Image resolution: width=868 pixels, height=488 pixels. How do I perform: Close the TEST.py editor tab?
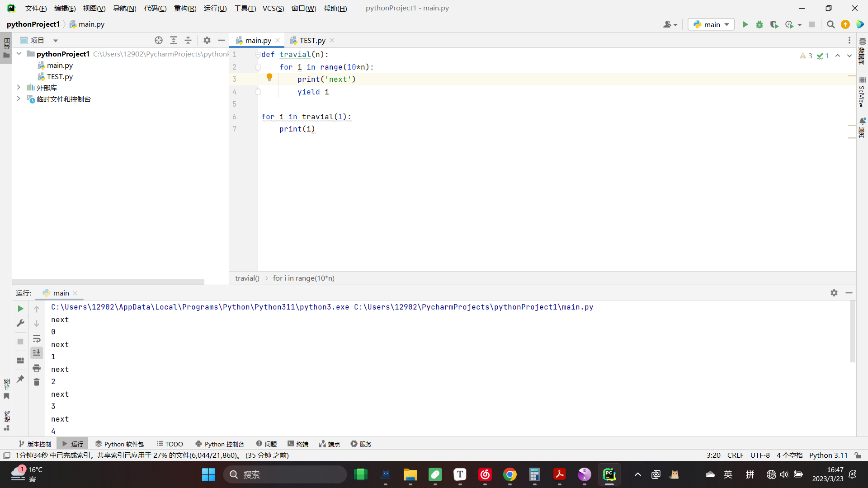point(332,40)
